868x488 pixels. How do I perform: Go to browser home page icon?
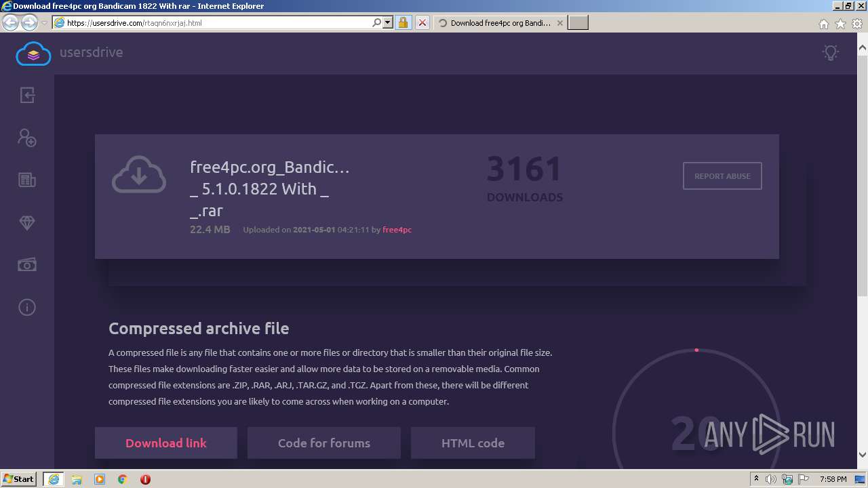click(x=823, y=24)
